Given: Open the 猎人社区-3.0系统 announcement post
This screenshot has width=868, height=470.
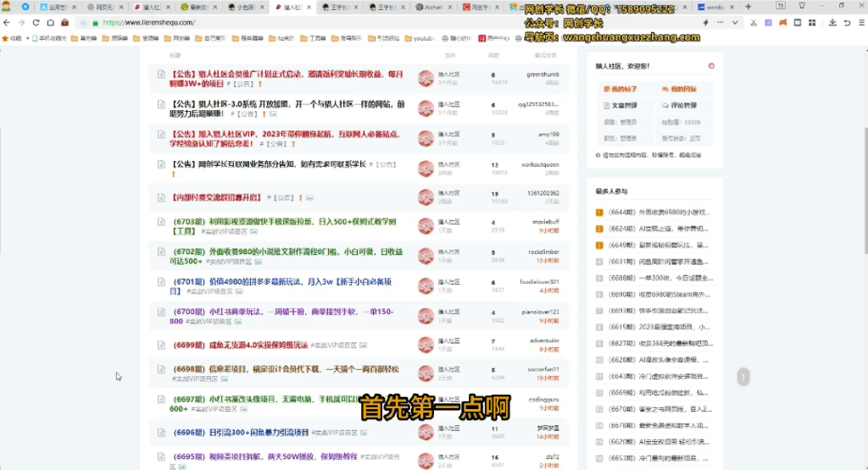Looking at the screenshot, I should click(287, 108).
